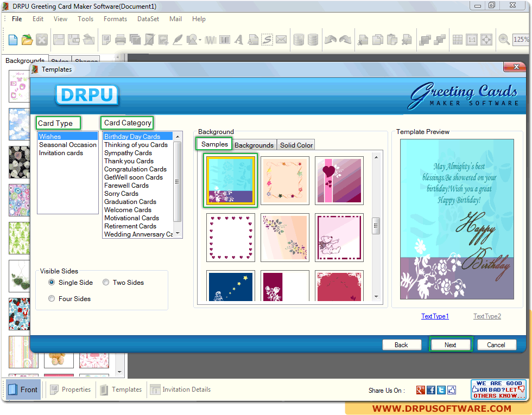The width and height of the screenshot is (532, 415).
Task: Open the Formats menu
Action: tap(115, 19)
